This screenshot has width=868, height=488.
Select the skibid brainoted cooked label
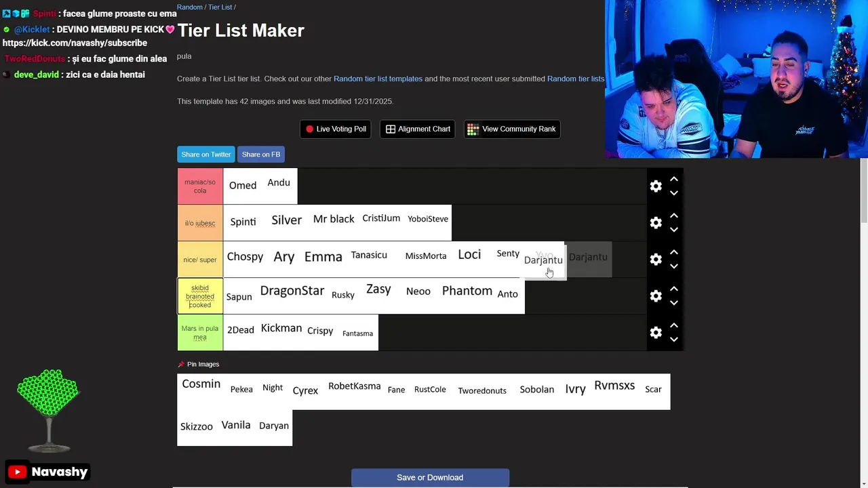(200, 296)
